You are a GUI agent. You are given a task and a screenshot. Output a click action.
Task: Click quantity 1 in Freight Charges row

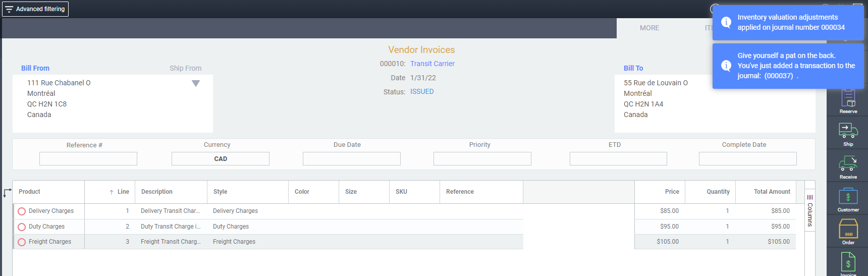727,242
